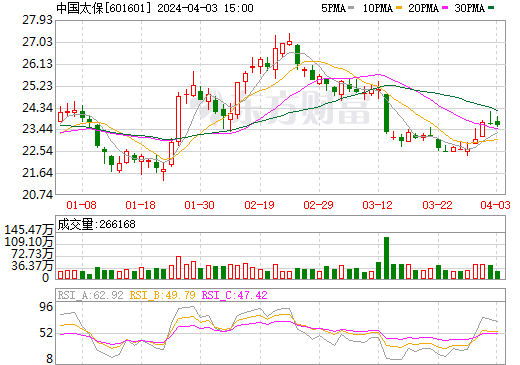Click the gray 5PMA legend color dash

[x=351, y=8]
